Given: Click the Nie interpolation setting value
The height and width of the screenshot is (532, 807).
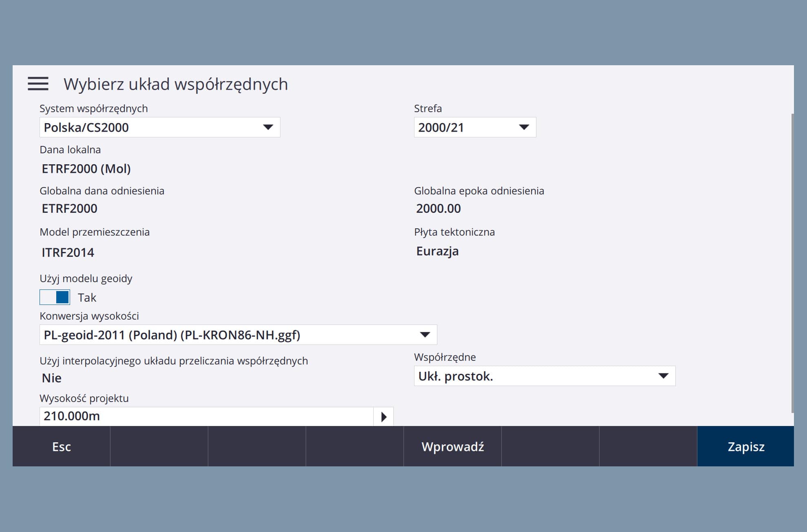Looking at the screenshot, I should click(52, 378).
